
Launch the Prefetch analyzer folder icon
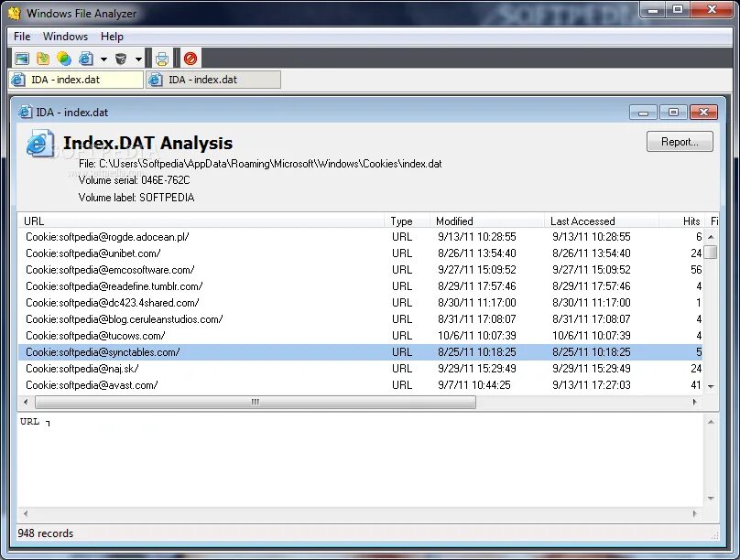(43, 59)
